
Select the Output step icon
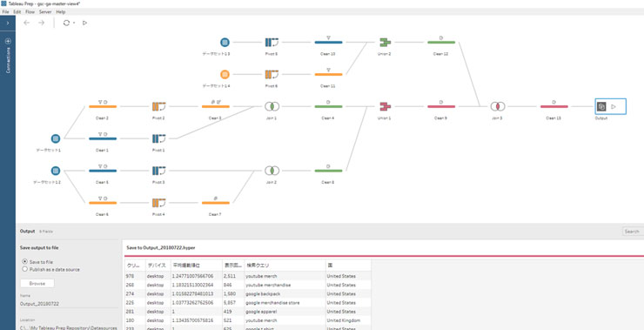601,106
